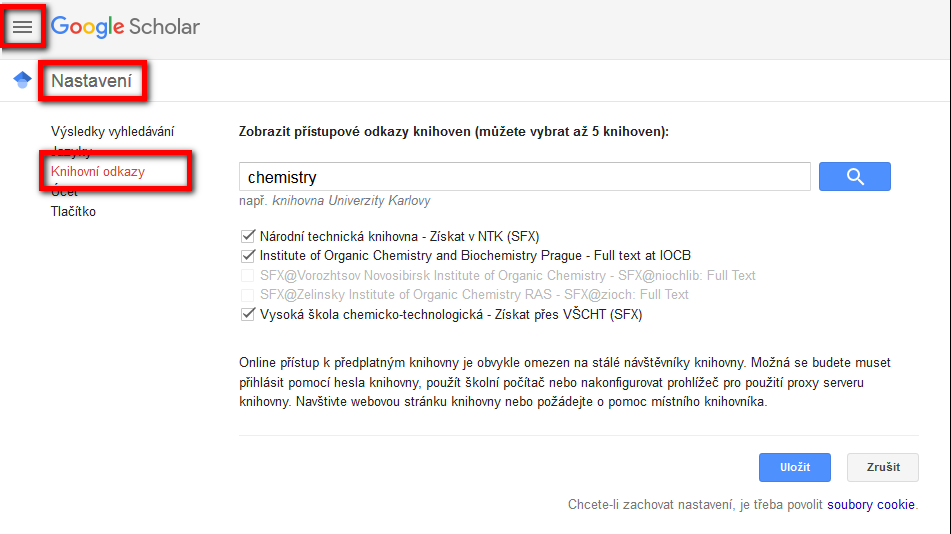Viewport: 951px width, 534px height.
Task: Open Výsledky vyhledávání settings section
Action: pyautogui.click(x=112, y=132)
